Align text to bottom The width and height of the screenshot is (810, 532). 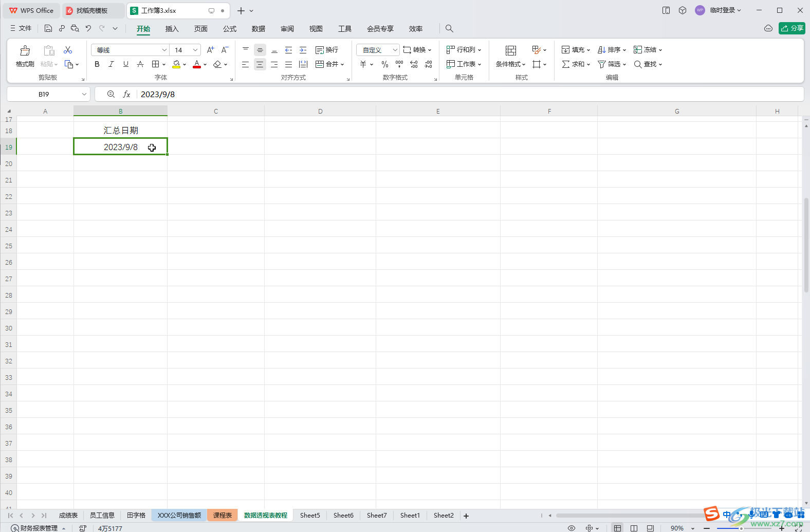pos(274,50)
